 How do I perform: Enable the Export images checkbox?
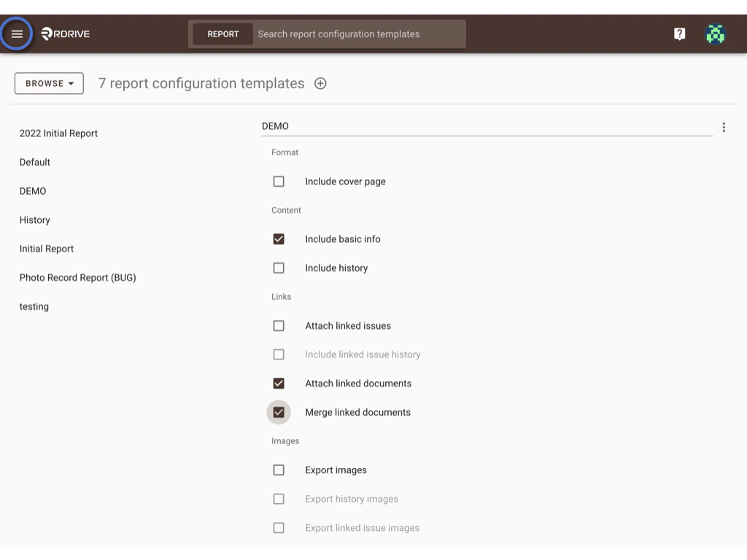[x=279, y=470]
